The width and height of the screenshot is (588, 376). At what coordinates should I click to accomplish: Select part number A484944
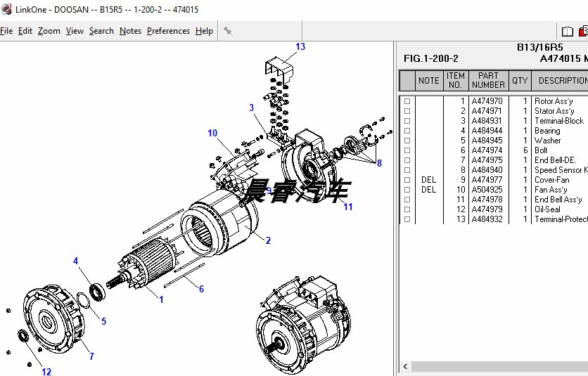click(487, 131)
